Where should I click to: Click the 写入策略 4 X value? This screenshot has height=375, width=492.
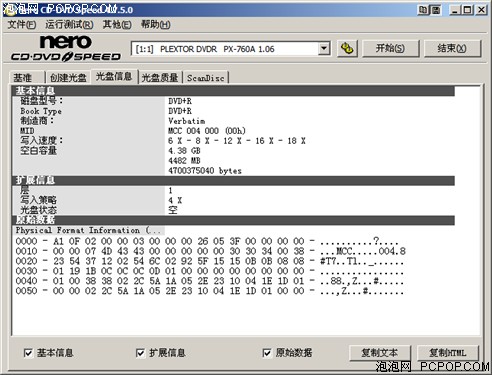point(175,200)
